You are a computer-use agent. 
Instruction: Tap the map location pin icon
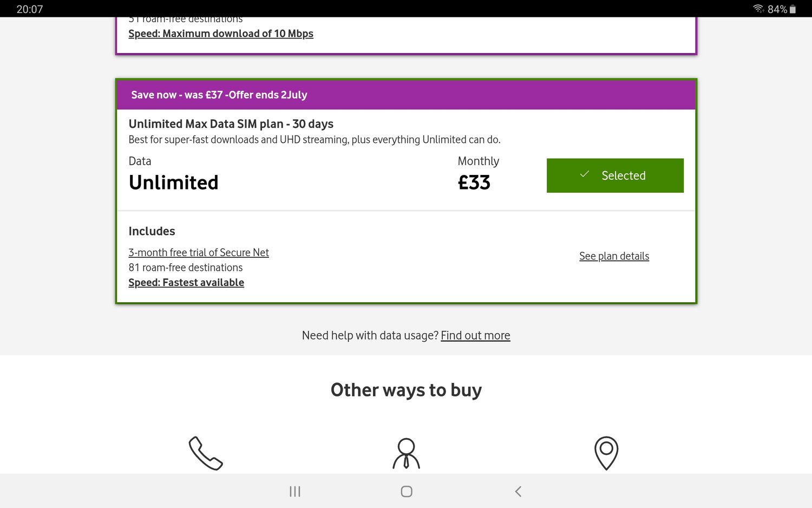click(606, 453)
